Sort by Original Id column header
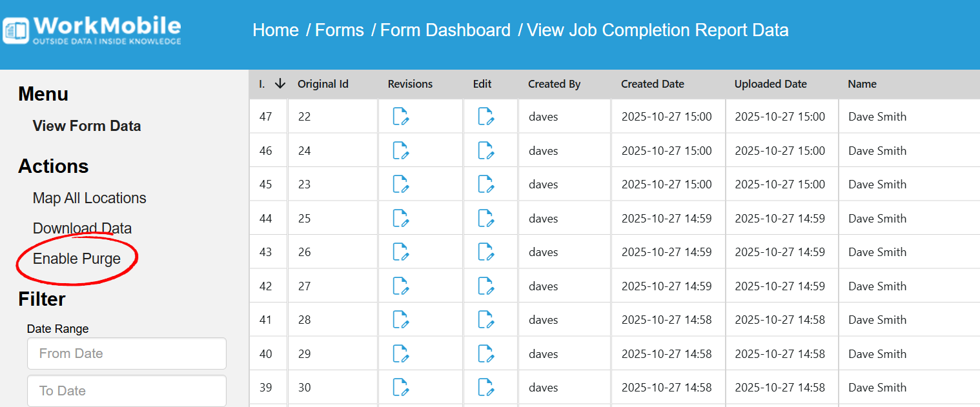Image resolution: width=980 pixels, height=407 pixels. click(x=323, y=84)
